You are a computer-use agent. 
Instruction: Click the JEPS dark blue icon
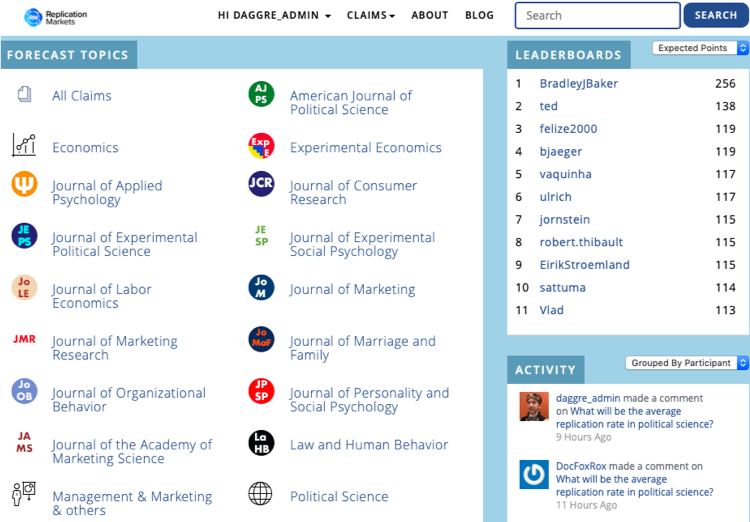point(24,236)
